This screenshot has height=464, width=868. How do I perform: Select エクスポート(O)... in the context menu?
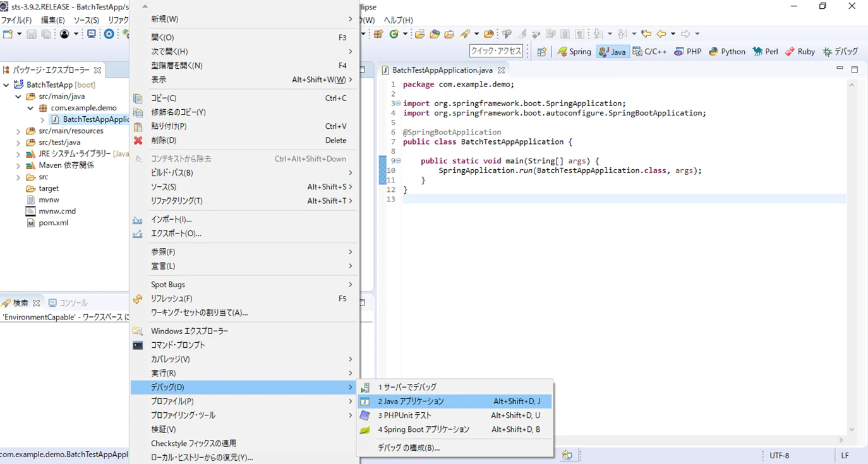click(244, 234)
